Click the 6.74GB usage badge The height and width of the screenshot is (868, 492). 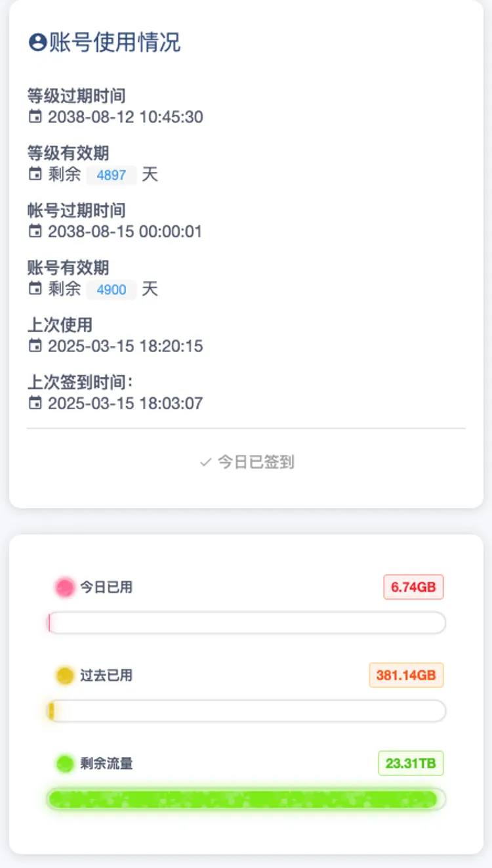click(413, 587)
